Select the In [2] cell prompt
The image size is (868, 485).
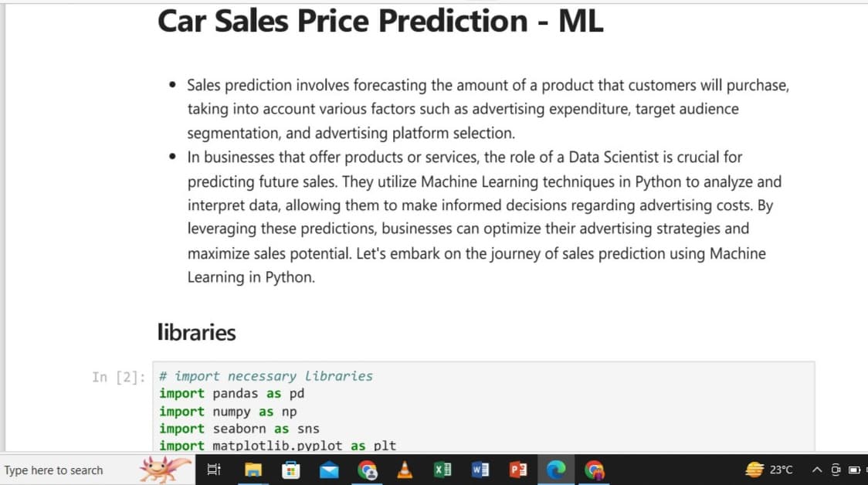click(118, 377)
